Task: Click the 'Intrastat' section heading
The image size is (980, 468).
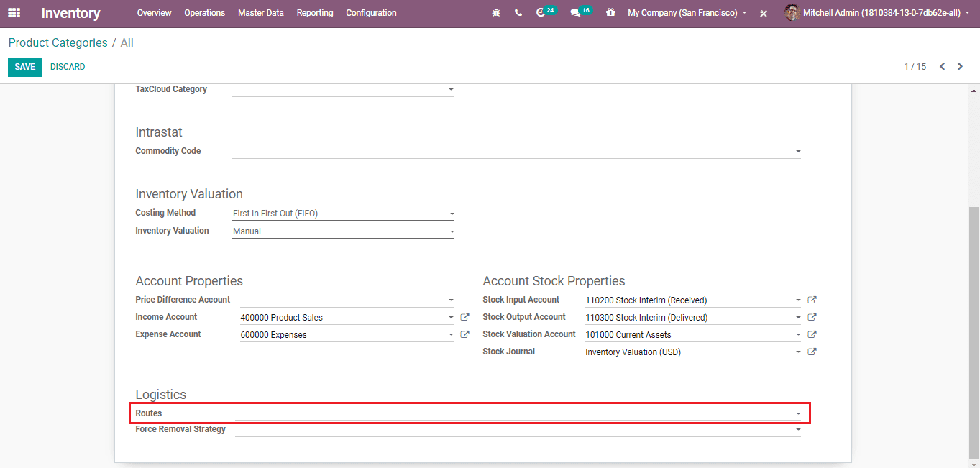Action: click(159, 132)
